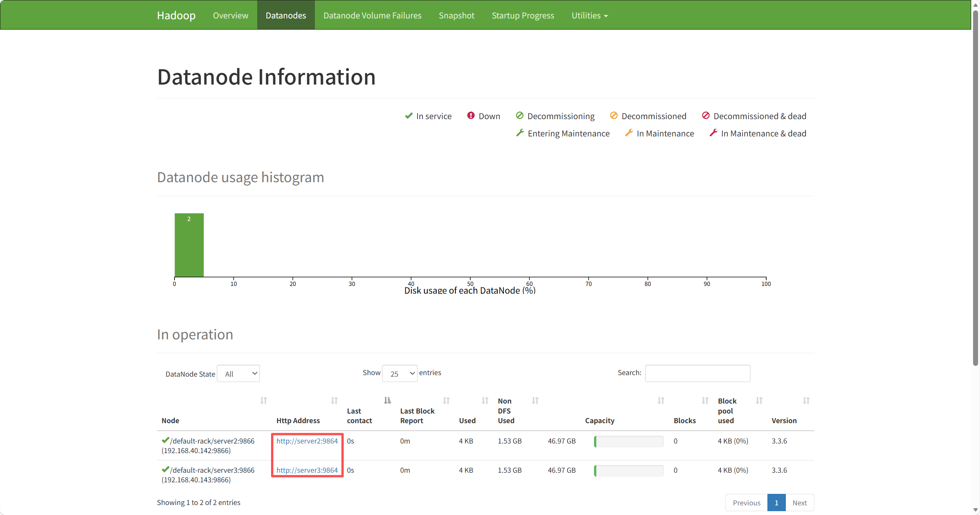Select the Datanodes tab

coord(286,15)
